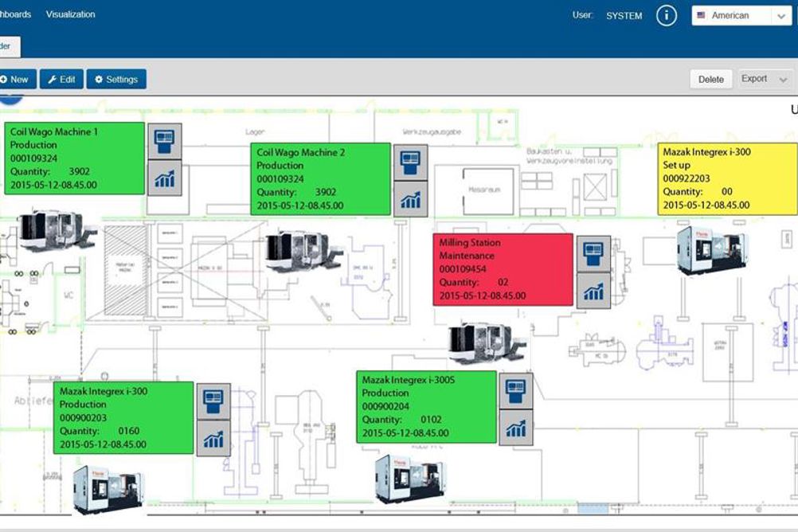
Task: Select the "Coil Wago Machine 2" card title
Action: click(301, 152)
